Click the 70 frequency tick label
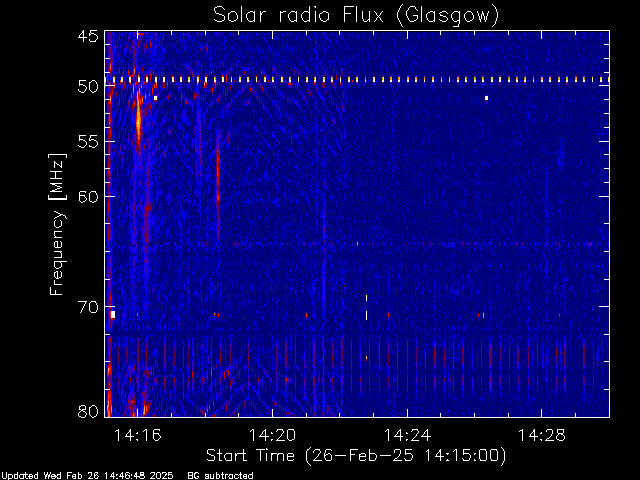 click(x=88, y=307)
